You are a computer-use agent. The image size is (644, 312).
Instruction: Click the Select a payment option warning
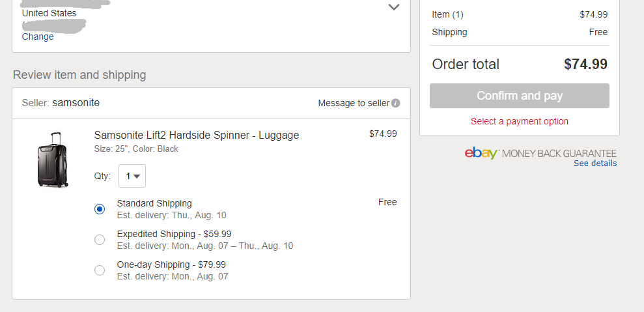[520, 121]
